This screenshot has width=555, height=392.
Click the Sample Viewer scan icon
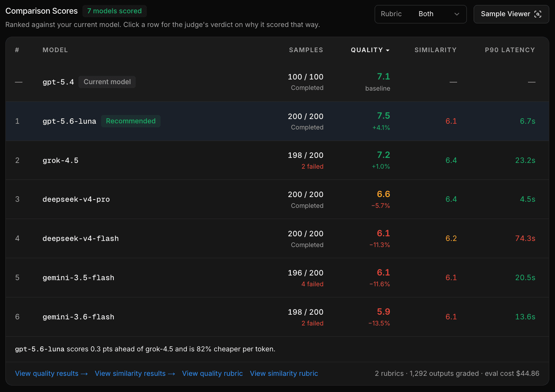538,14
